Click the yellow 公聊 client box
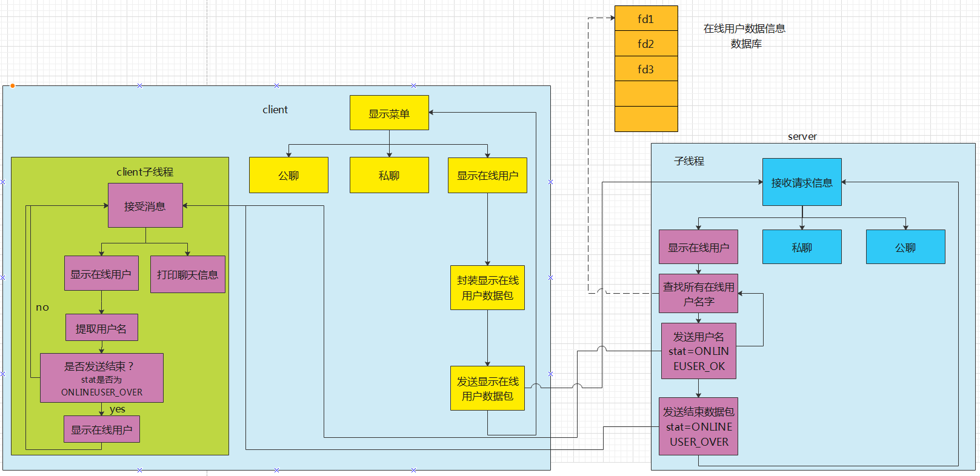 tap(288, 175)
